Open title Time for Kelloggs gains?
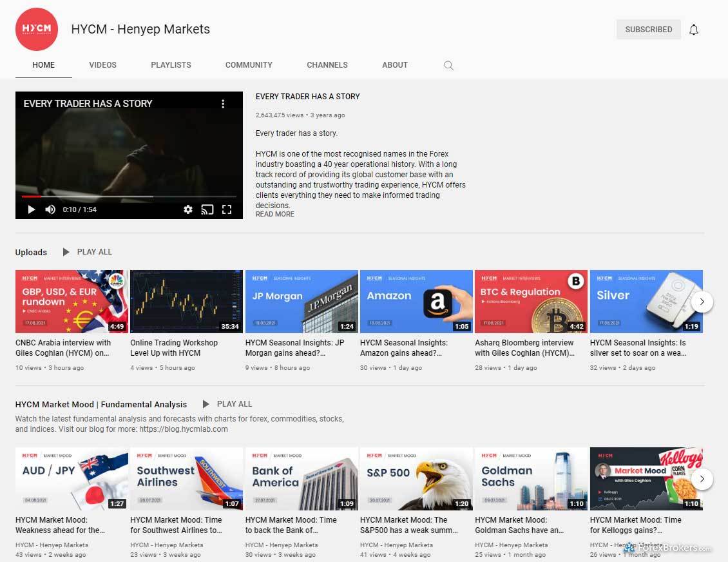Image resolution: width=728 pixels, height=562 pixels. 636,525
